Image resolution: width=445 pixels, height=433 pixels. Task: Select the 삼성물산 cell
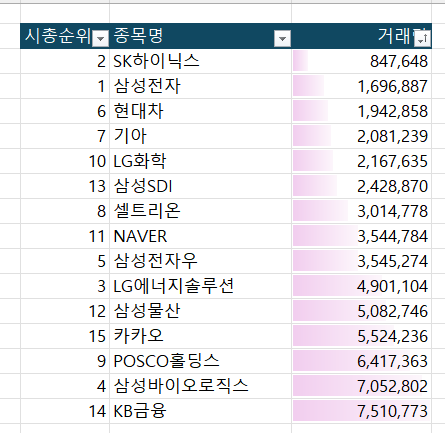[200, 311]
